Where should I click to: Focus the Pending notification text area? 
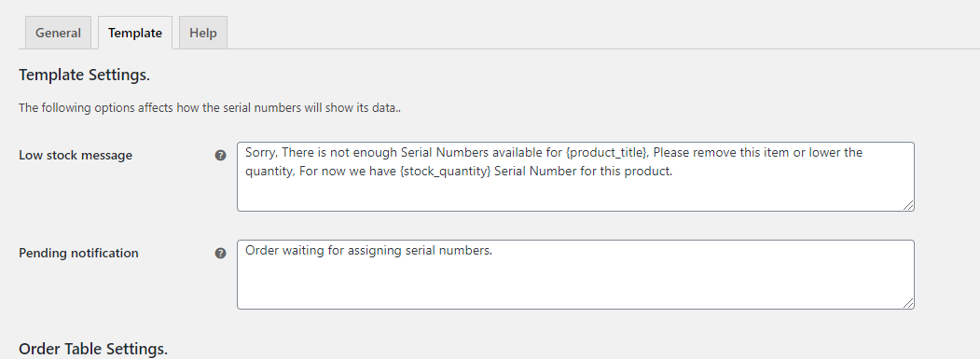pyautogui.click(x=575, y=274)
